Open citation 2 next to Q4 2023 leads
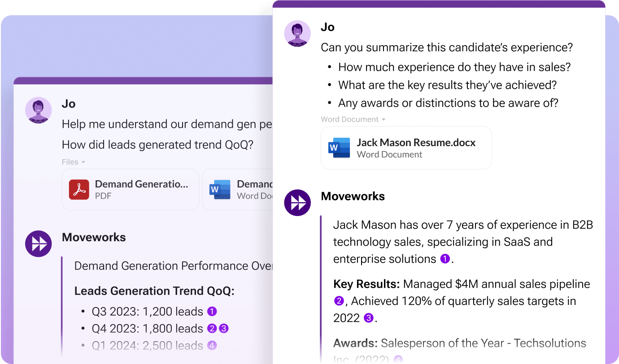The height and width of the screenshot is (364, 619). (212, 329)
